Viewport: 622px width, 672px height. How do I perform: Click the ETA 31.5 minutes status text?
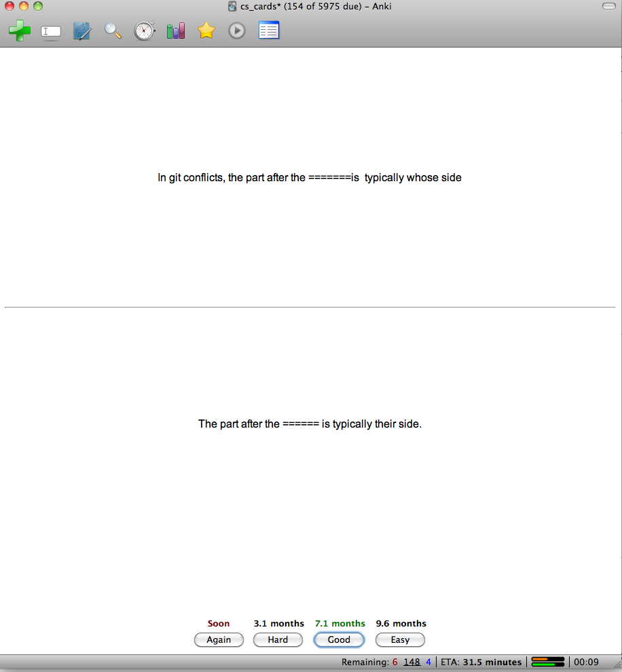(481, 662)
